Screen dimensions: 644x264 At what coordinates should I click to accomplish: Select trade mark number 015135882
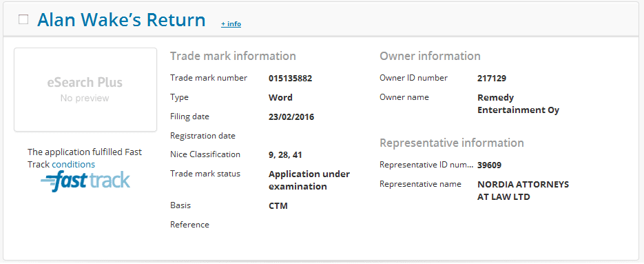[x=291, y=79]
